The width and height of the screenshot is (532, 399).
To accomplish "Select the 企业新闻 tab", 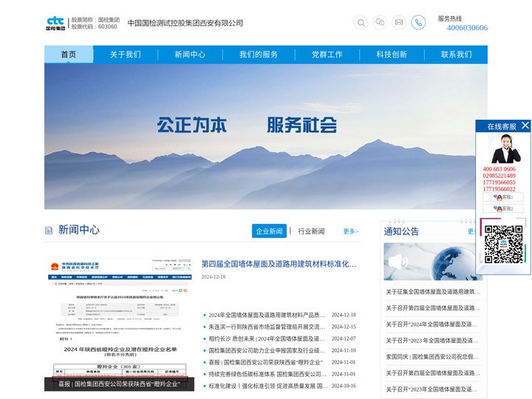I will (269, 231).
